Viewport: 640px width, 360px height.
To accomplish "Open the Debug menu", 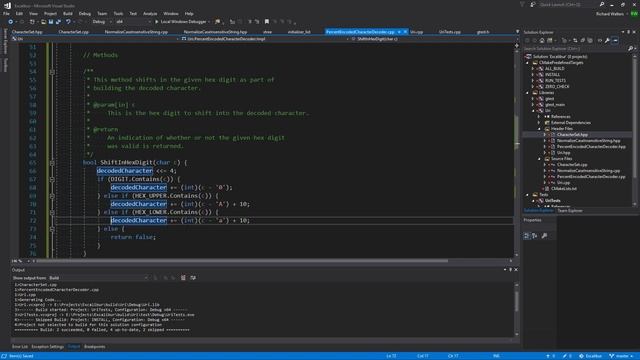I will point(85,13).
